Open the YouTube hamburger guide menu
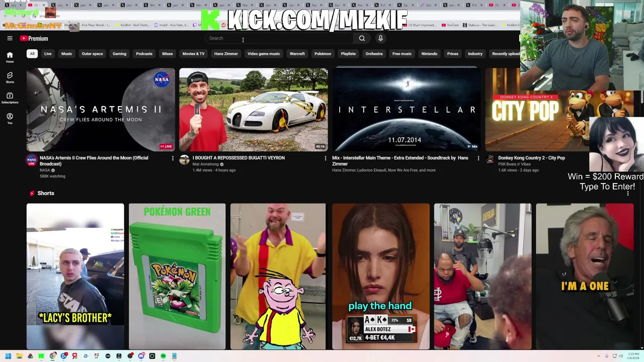 click(x=10, y=38)
